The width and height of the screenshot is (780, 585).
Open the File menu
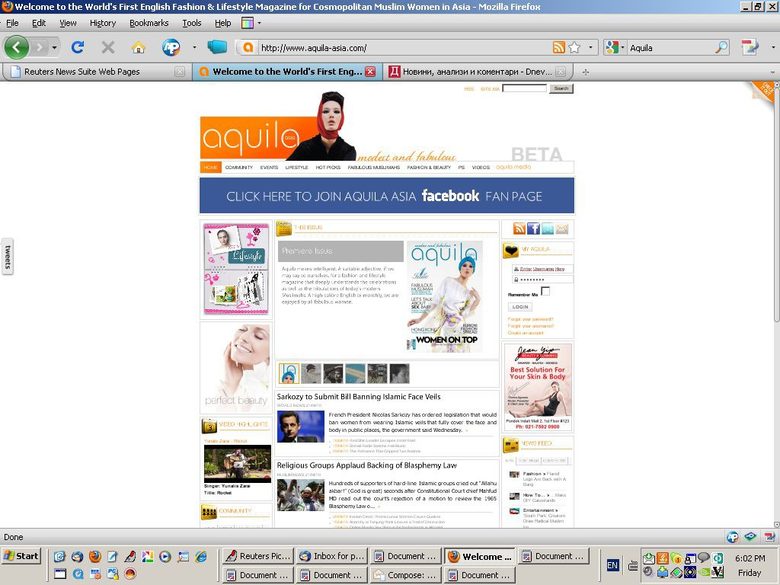tap(12, 23)
